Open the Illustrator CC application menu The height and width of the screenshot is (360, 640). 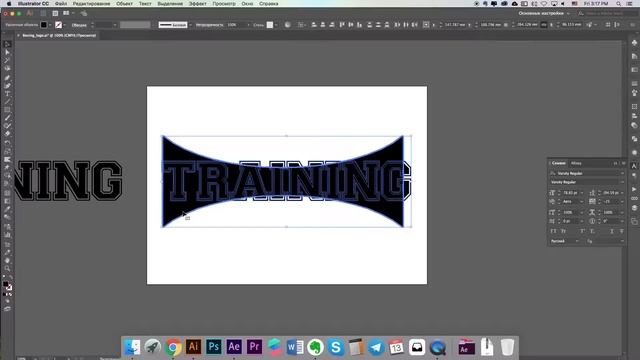point(33,4)
